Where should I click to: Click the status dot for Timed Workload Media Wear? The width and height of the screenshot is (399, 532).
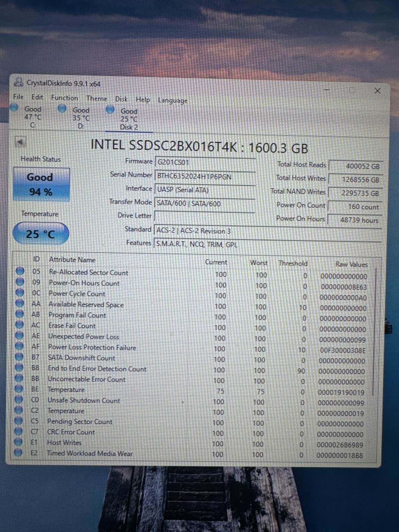tap(18, 452)
